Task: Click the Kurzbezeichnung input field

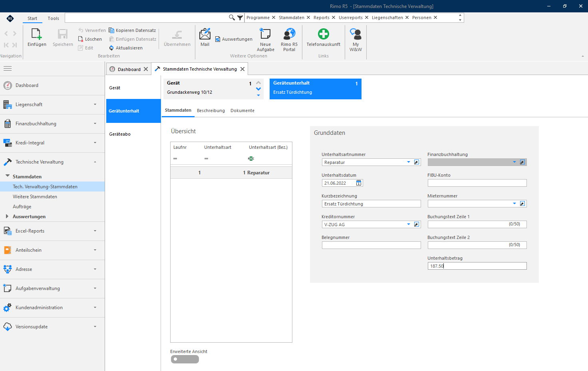Action: (x=371, y=204)
